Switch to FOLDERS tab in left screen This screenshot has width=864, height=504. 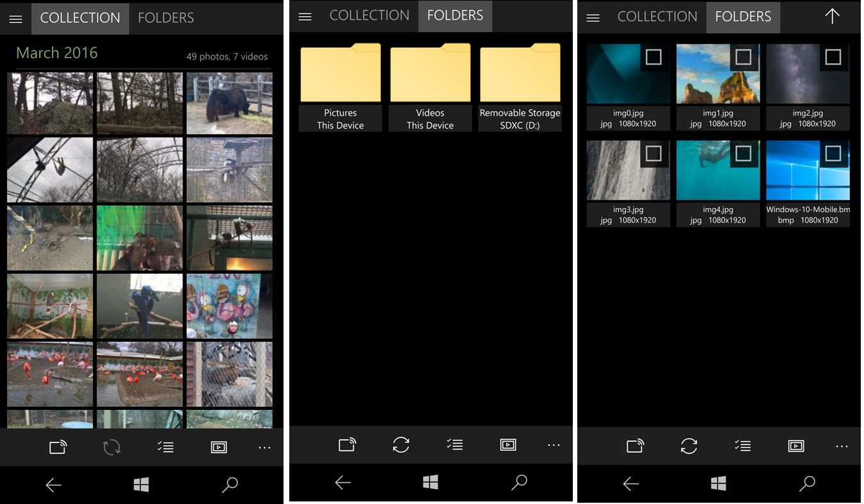coord(166,18)
